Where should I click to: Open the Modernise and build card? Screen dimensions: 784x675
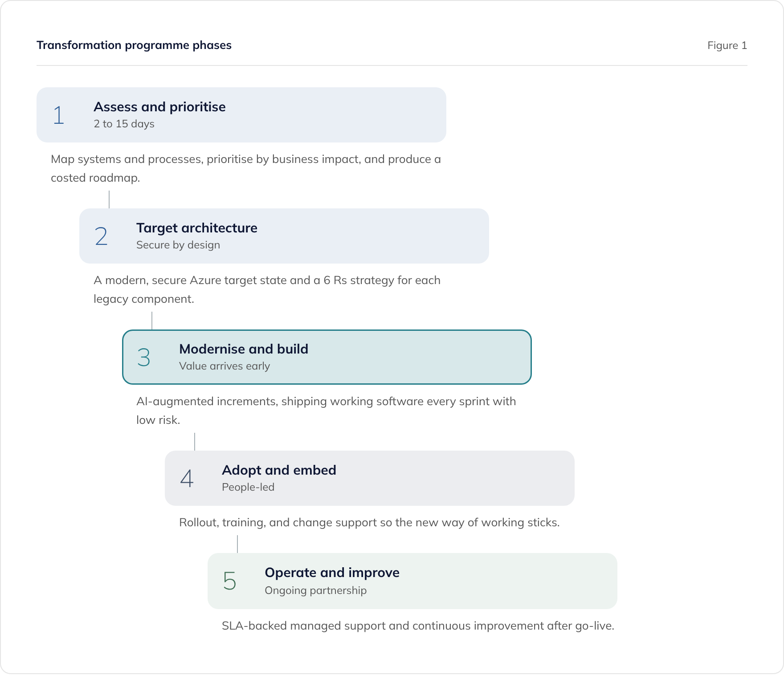click(x=327, y=357)
